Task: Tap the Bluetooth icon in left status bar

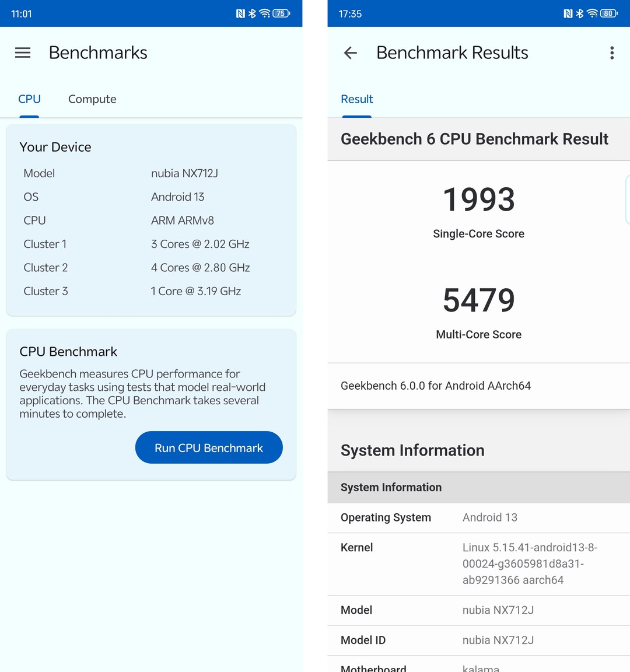Action: pos(252,13)
